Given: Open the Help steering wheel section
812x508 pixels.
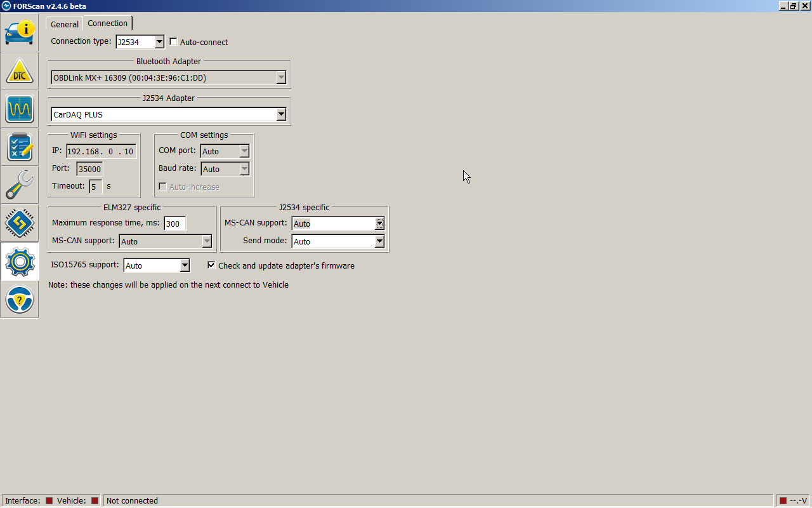Looking at the screenshot, I should [20, 299].
